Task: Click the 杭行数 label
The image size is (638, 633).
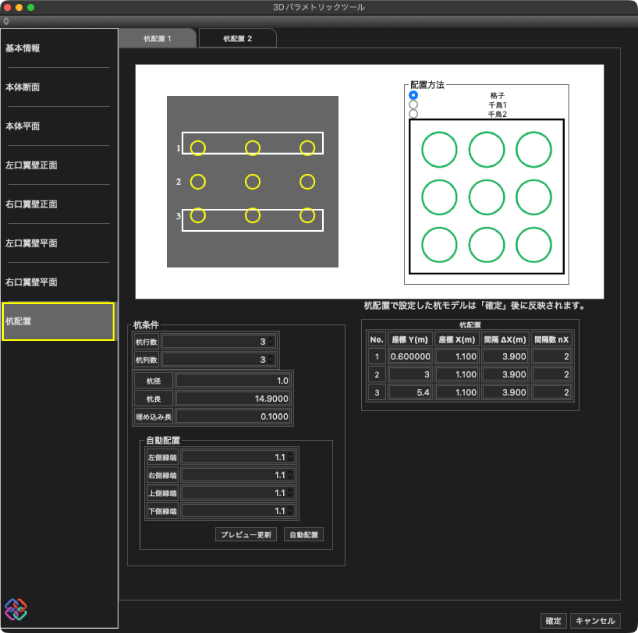Action: pyautogui.click(x=146, y=342)
